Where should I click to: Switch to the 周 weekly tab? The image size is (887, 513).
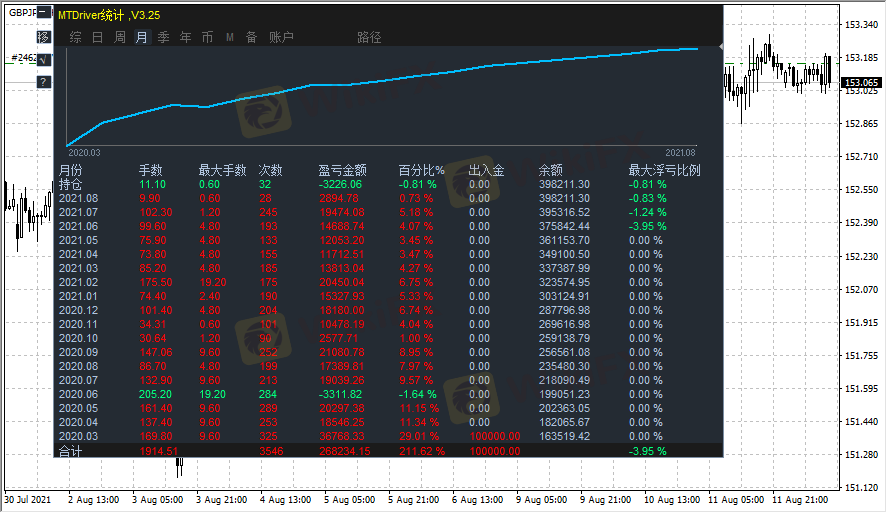(x=120, y=37)
